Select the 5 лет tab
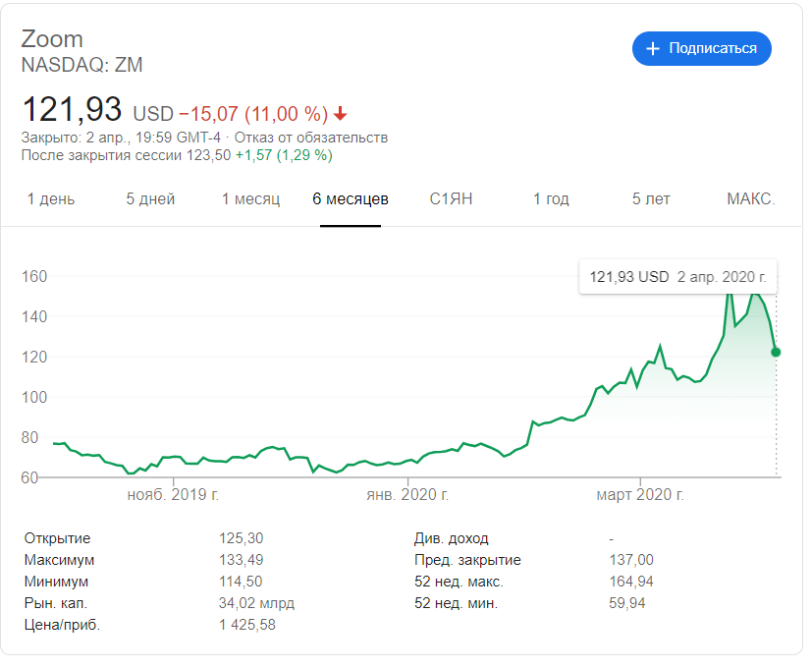This screenshot has width=812, height=668. (651, 199)
